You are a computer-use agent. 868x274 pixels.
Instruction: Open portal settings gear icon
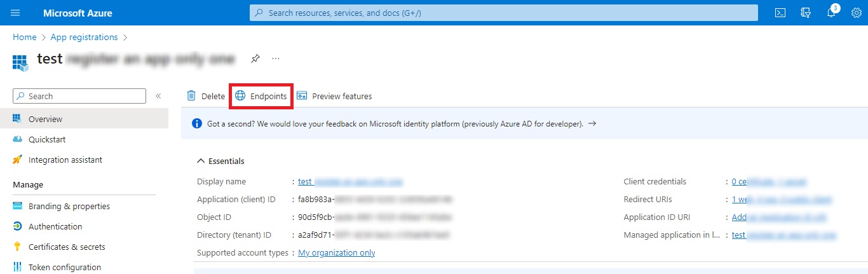pos(856,13)
